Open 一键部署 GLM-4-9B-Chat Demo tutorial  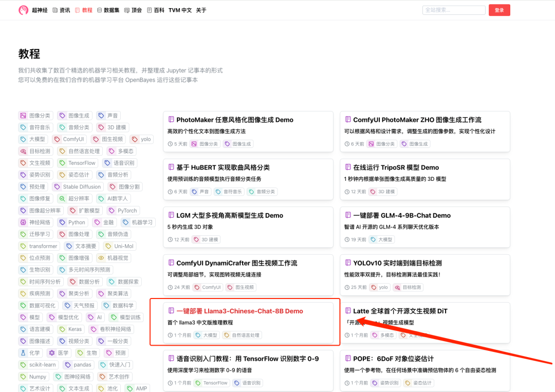tap(402, 215)
